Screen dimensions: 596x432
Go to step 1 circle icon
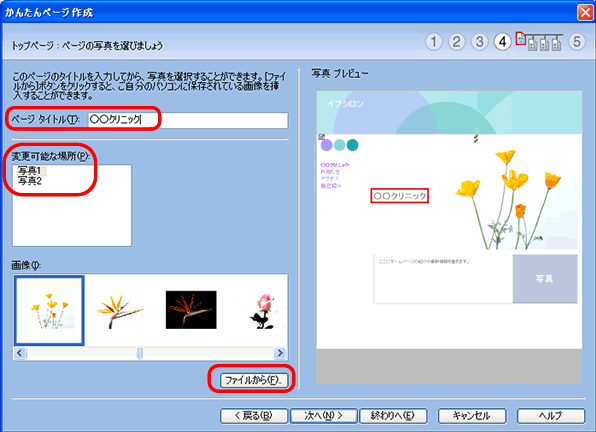[x=434, y=42]
